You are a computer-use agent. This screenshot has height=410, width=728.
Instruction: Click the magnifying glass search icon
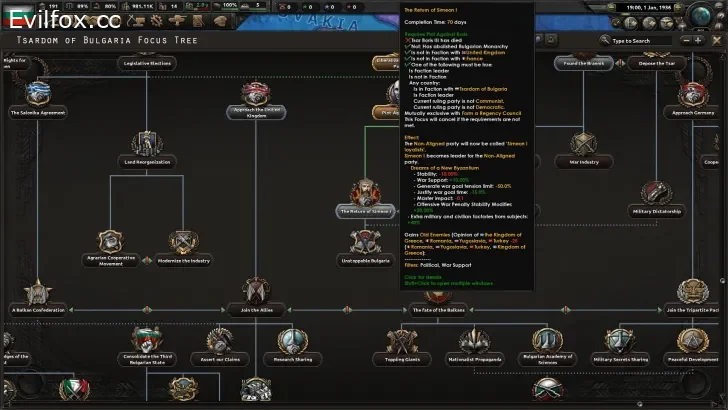[x=604, y=40]
